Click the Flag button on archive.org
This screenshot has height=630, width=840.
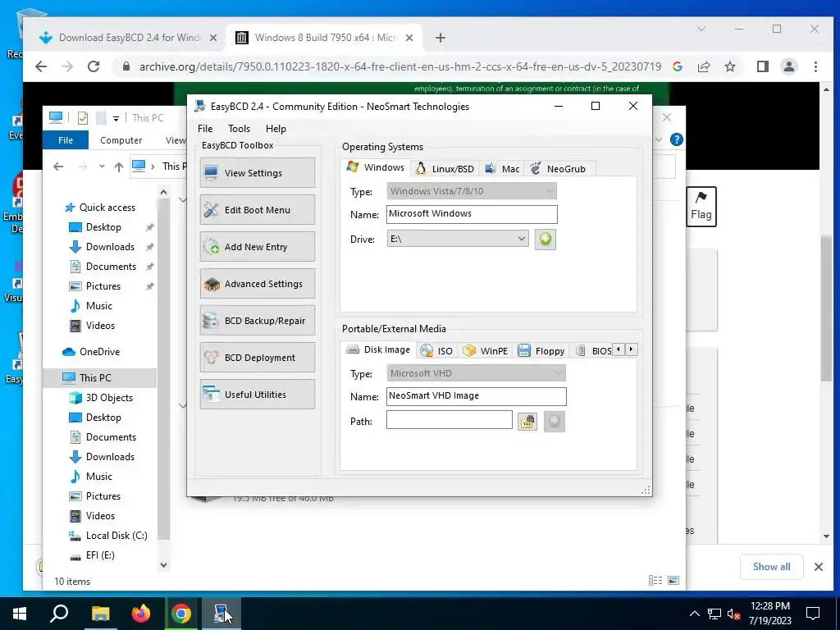pos(701,207)
